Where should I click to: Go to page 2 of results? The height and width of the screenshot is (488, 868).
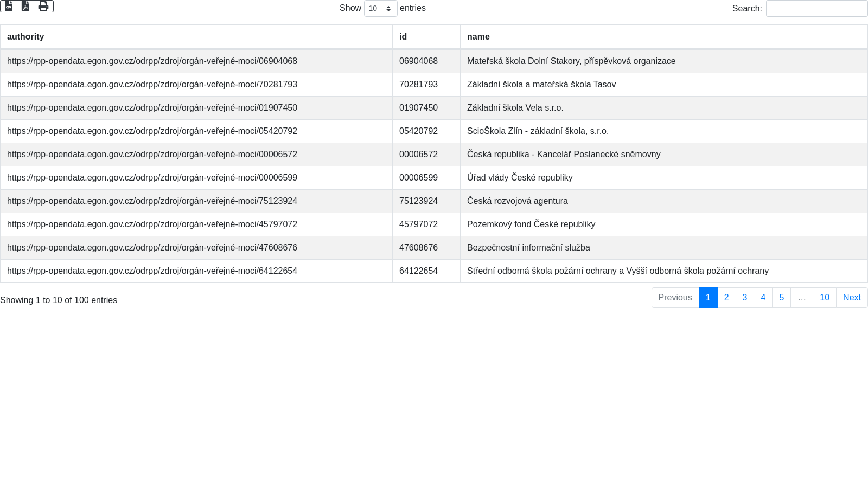click(x=726, y=298)
